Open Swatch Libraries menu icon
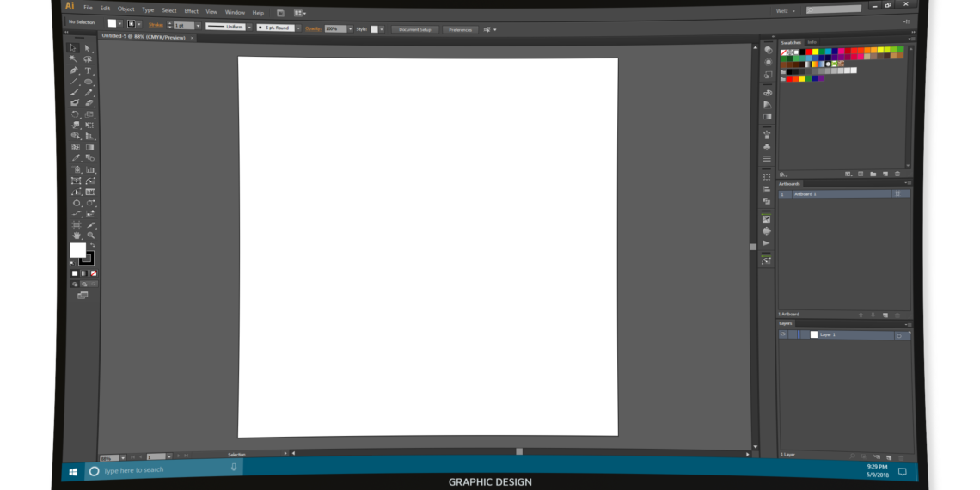This screenshot has height=490, width=980. [782, 175]
